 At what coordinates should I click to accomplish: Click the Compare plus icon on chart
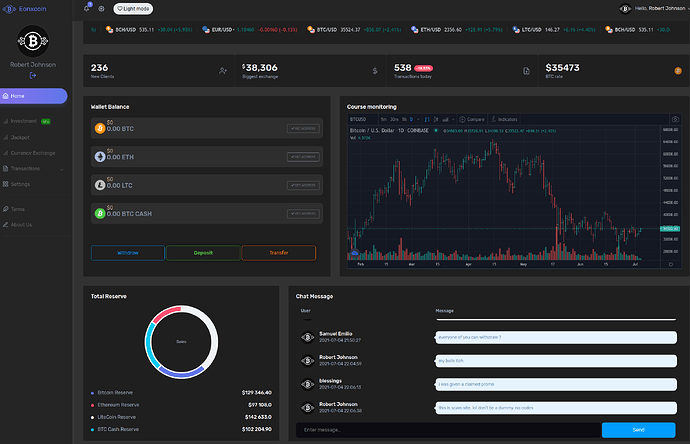click(462, 119)
